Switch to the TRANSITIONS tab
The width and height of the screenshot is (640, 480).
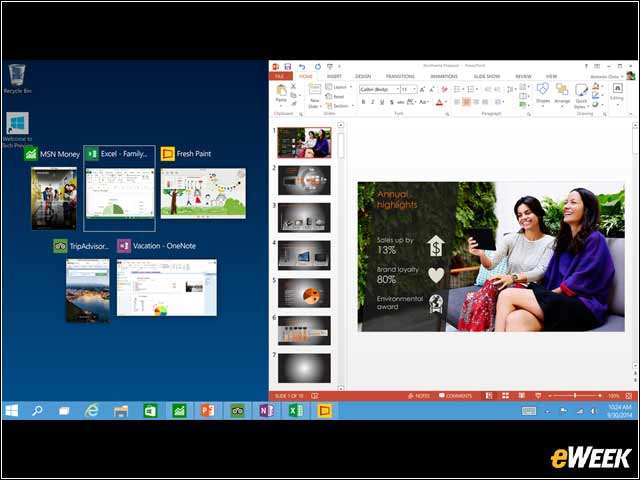point(400,76)
